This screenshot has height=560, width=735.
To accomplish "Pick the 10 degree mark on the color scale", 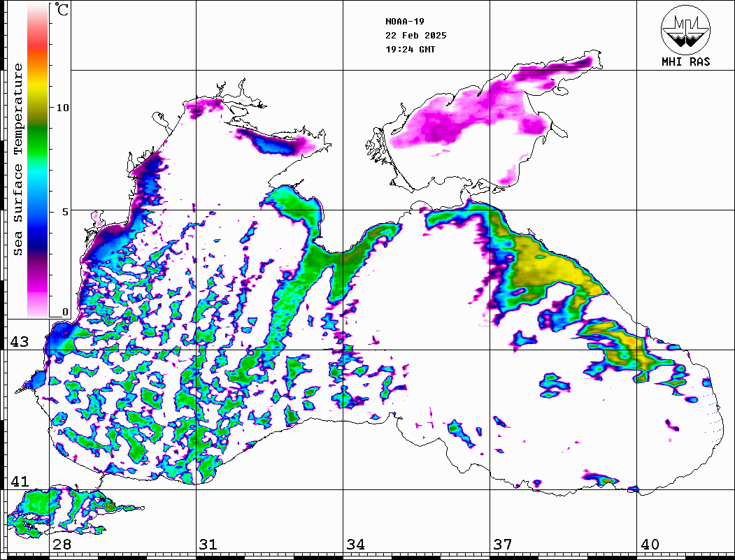I will click(x=63, y=108).
